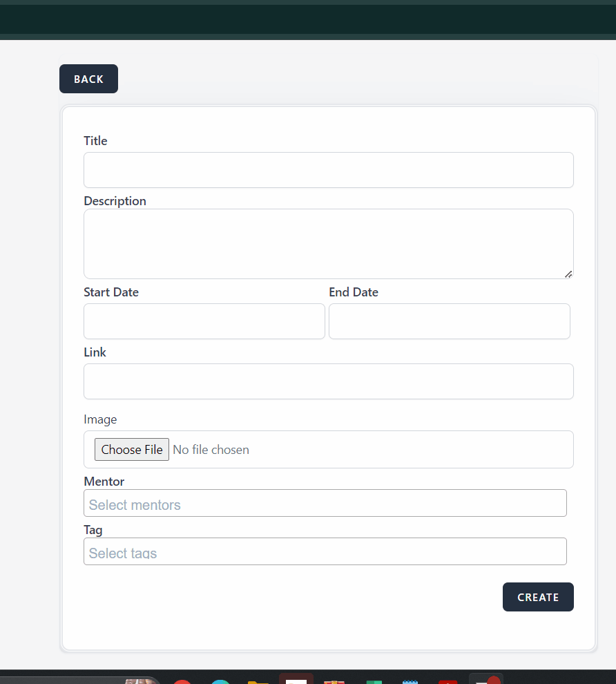Click the Description field label
This screenshot has width=616, height=684.
click(x=115, y=201)
